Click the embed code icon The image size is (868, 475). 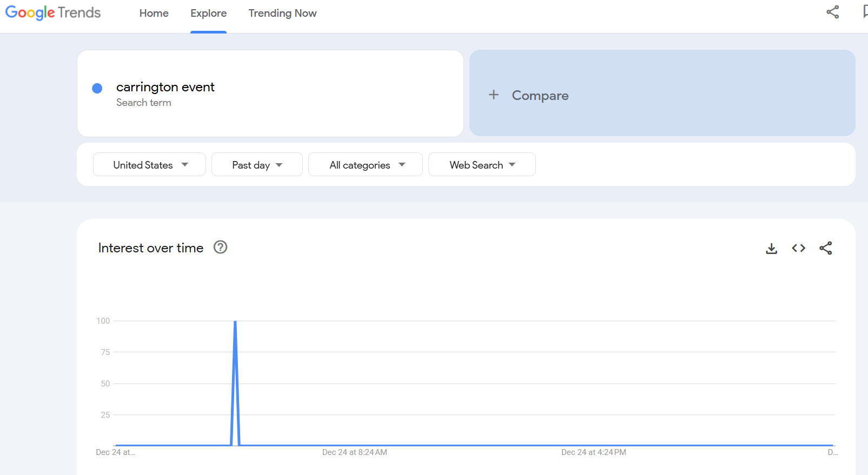(x=799, y=248)
